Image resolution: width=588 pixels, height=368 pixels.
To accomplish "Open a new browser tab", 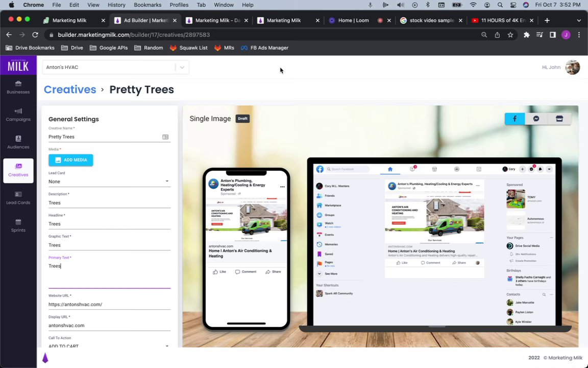I will click(x=547, y=20).
